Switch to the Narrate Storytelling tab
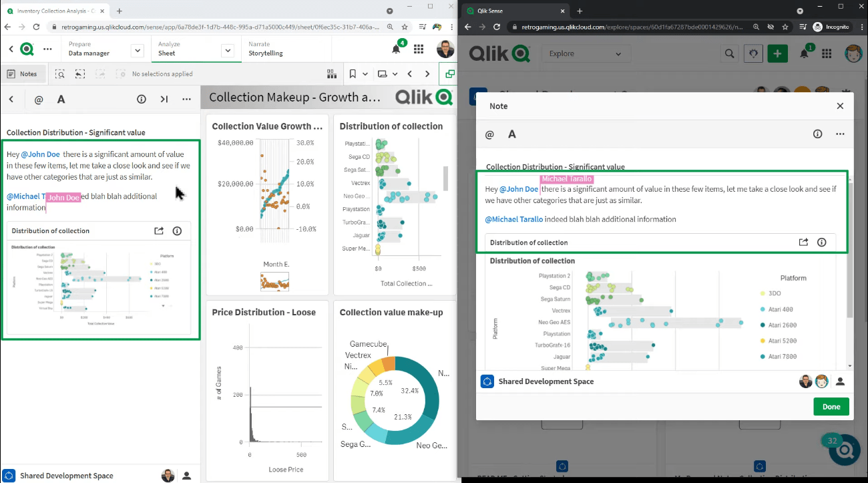The image size is (868, 483). tap(265, 49)
